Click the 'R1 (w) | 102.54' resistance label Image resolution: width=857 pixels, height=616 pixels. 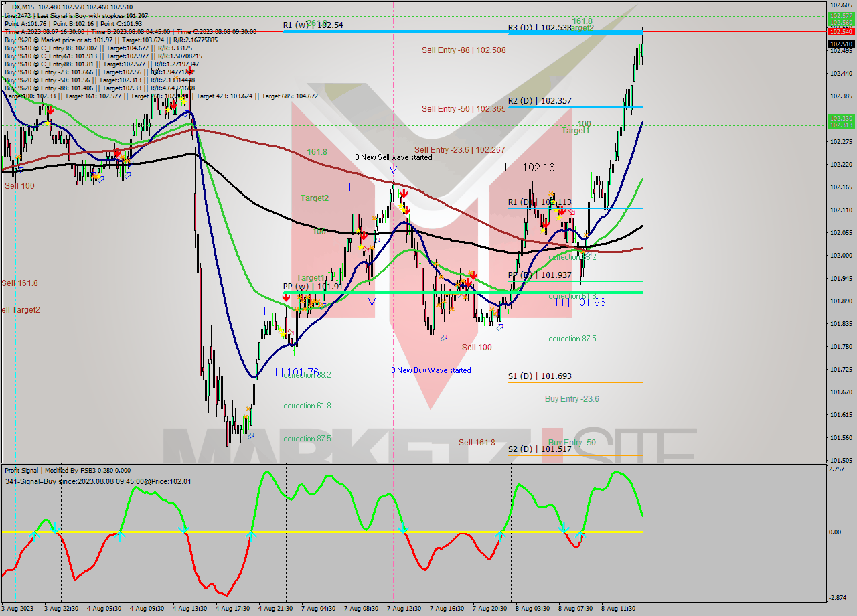pos(313,25)
